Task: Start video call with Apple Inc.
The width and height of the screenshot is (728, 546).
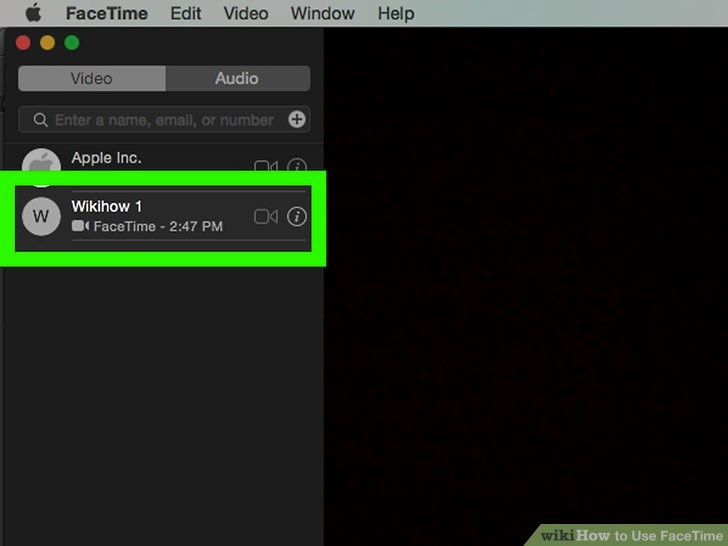Action: click(266, 166)
